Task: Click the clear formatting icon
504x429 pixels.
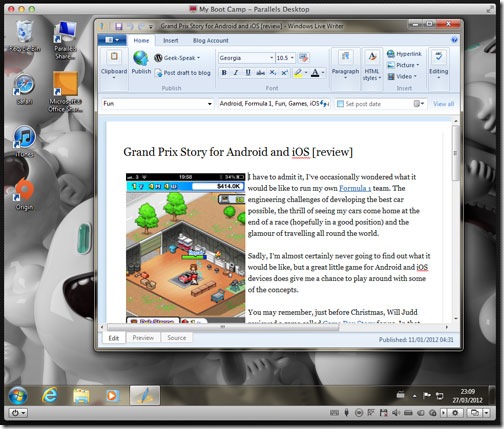Action: tap(303, 58)
